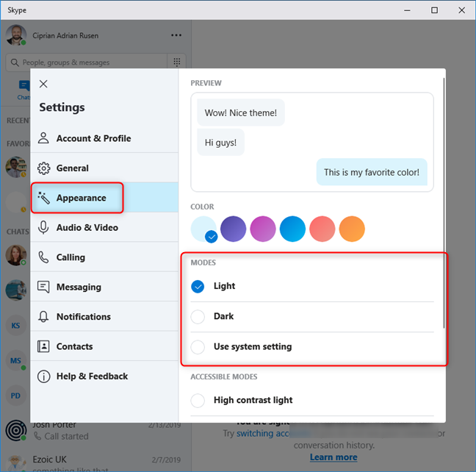Screen dimensions: 476x472
Task: Select the Dark mode radio button
Action: pyautogui.click(x=198, y=317)
